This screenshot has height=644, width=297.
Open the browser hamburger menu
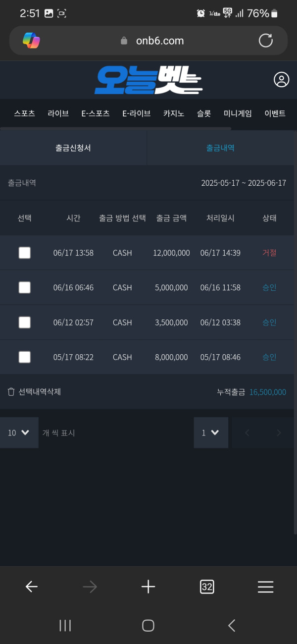[265, 587]
